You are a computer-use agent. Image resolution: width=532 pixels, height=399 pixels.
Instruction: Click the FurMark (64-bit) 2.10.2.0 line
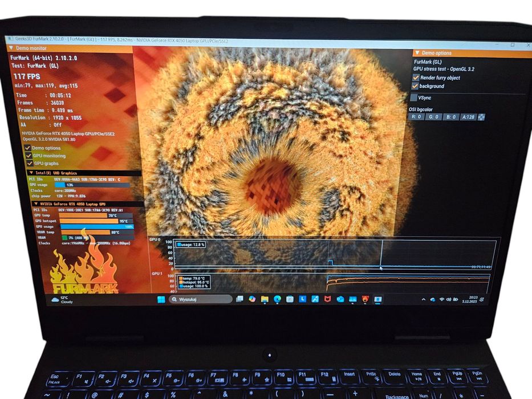43,58
